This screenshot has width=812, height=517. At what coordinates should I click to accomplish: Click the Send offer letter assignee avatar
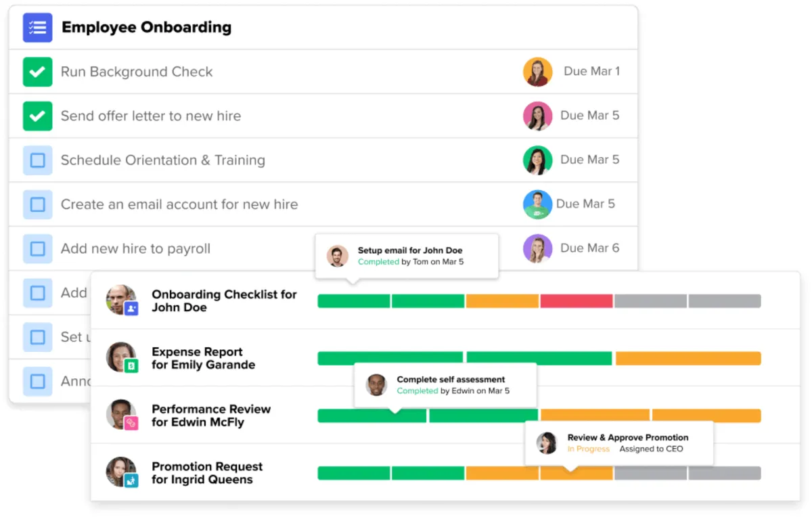tap(537, 116)
